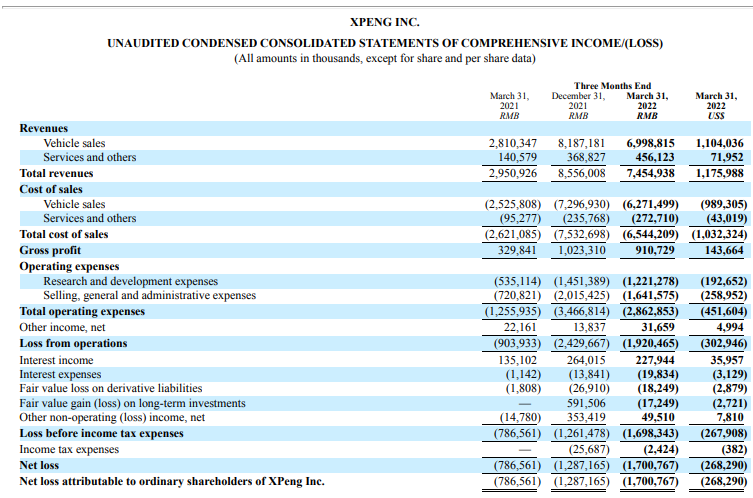This screenshot has height=498, width=753.
Task: Select Total revenues value 7,454,938
Action: tap(650, 173)
